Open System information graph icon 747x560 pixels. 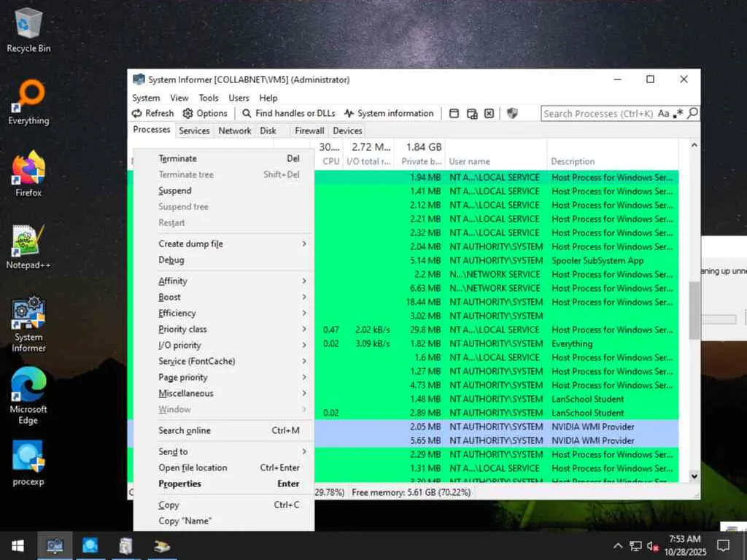point(349,113)
